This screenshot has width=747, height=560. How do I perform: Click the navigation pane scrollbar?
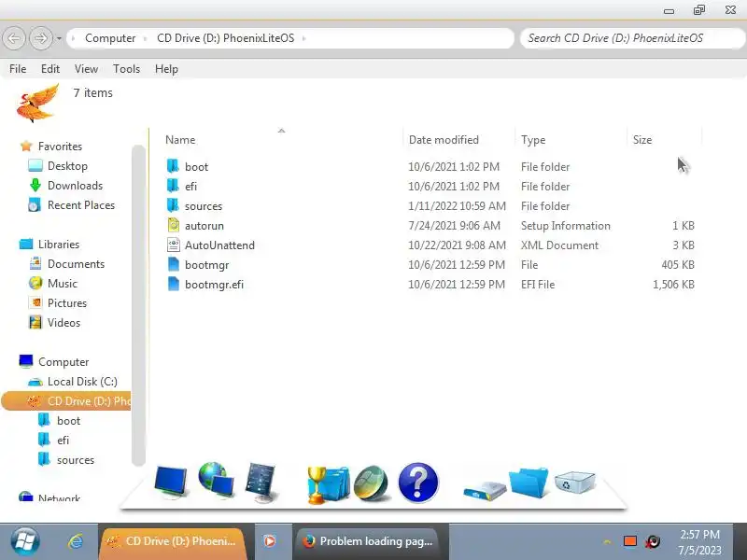(x=138, y=305)
